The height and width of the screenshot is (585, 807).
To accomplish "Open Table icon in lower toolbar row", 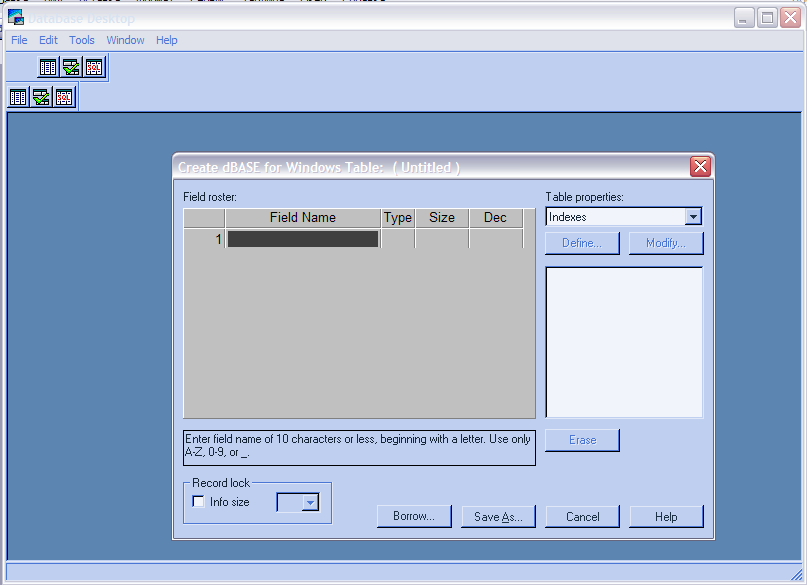I will coord(18,97).
